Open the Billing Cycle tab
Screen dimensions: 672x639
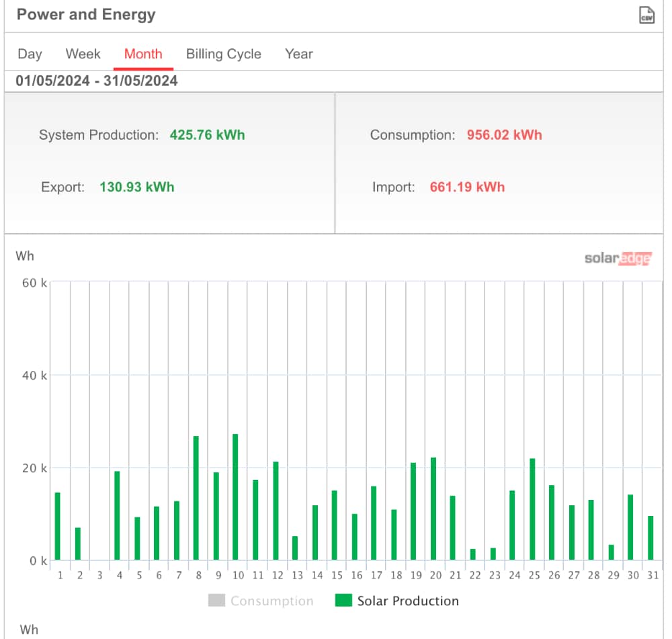[224, 54]
